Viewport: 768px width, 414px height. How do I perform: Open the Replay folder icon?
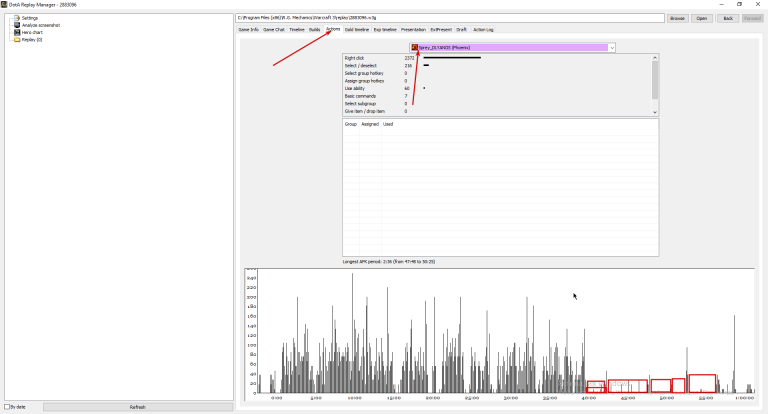tap(17, 40)
